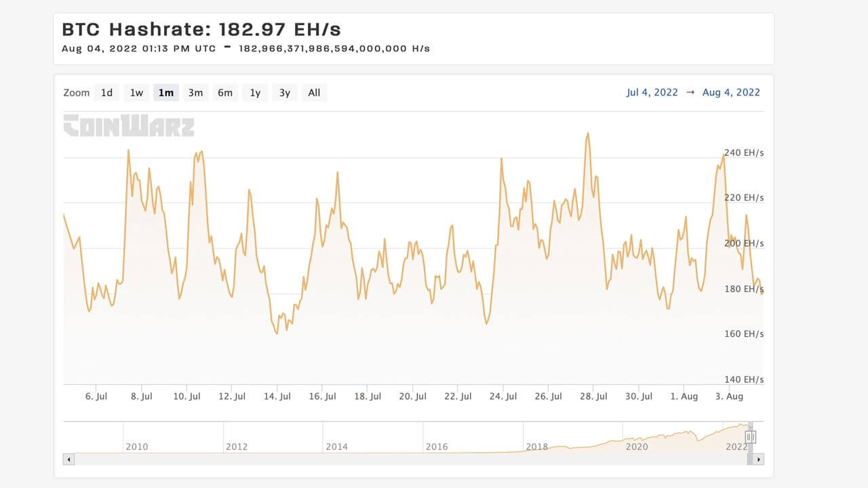Switch chart zoom to 3m
Screen dimensions: 868x488
pyautogui.click(x=195, y=93)
